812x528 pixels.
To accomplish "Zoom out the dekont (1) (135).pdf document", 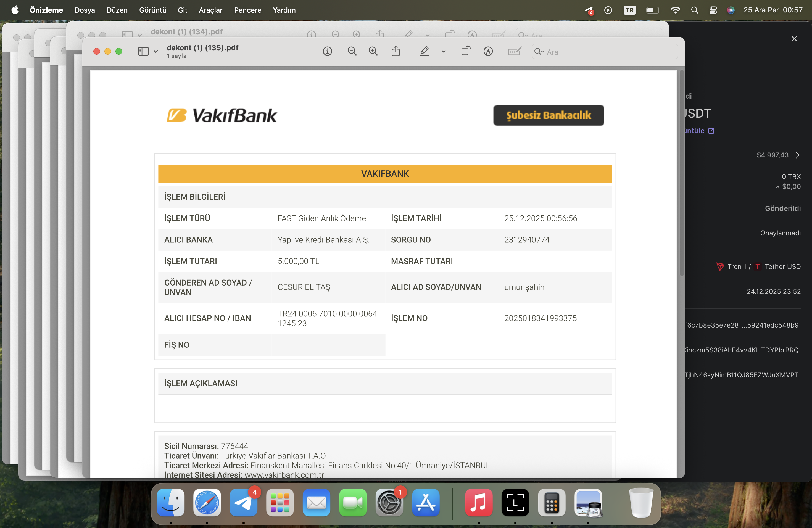I will [352, 52].
